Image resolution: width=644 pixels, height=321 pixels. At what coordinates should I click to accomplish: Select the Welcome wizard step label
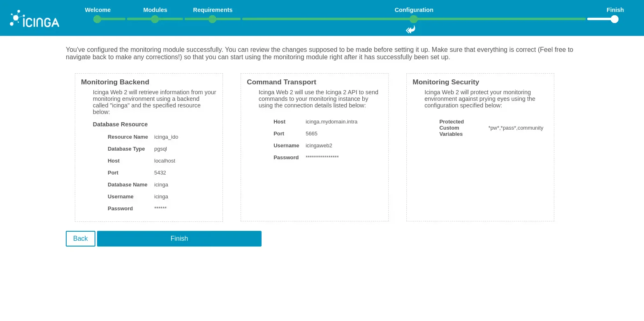(x=97, y=10)
